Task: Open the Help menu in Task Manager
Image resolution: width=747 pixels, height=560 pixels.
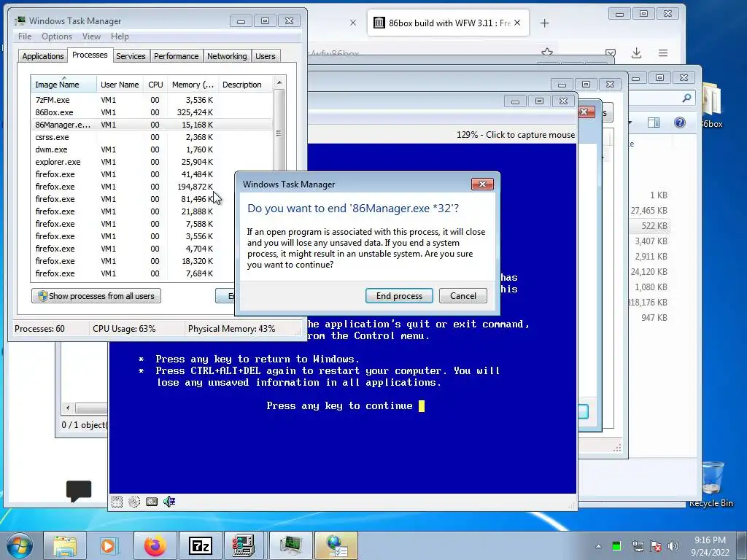Action: click(120, 36)
